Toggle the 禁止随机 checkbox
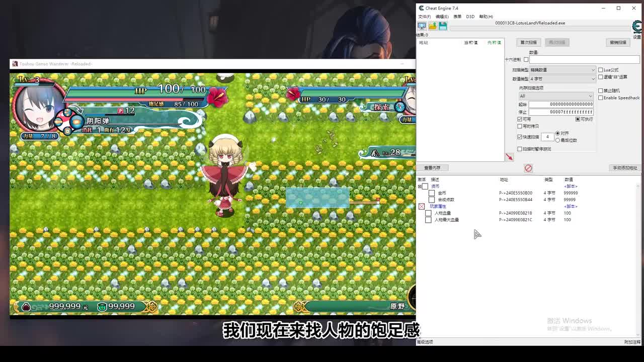The image size is (644, 362). [x=600, y=91]
